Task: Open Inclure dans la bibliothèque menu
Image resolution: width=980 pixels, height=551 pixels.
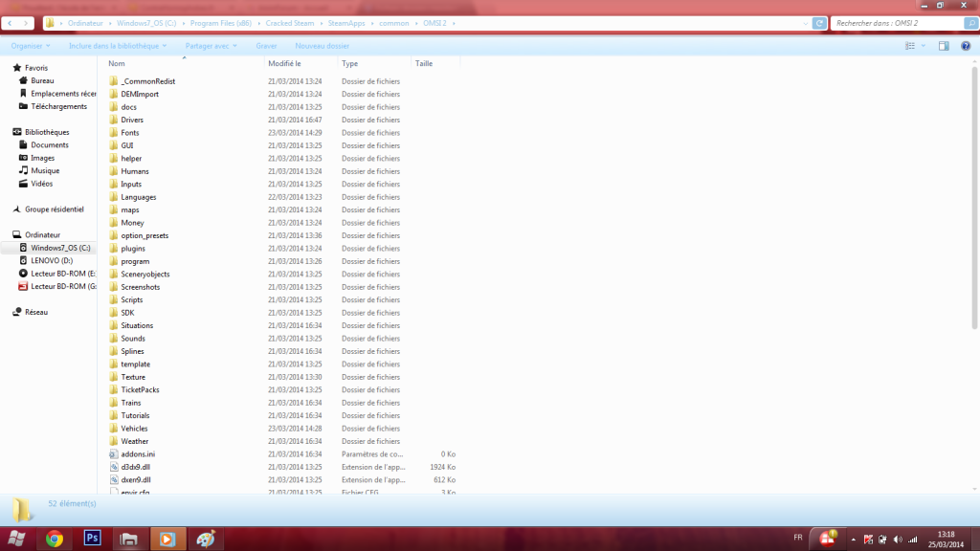Action: click(x=118, y=46)
